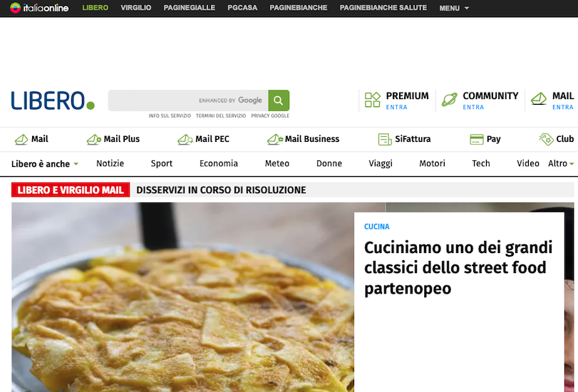Click the Italiaonline logo

pyautogui.click(x=39, y=8)
